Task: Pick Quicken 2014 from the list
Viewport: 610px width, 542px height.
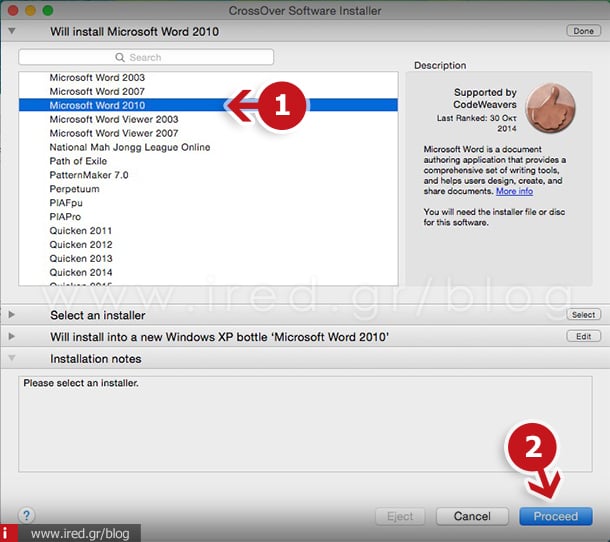Action: pyautogui.click(x=81, y=272)
